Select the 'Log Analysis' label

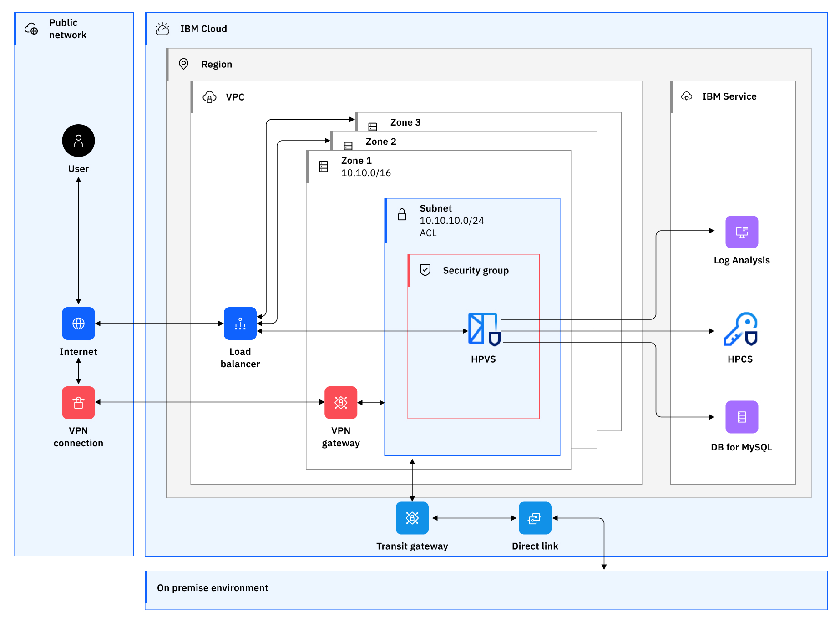pyautogui.click(x=742, y=260)
